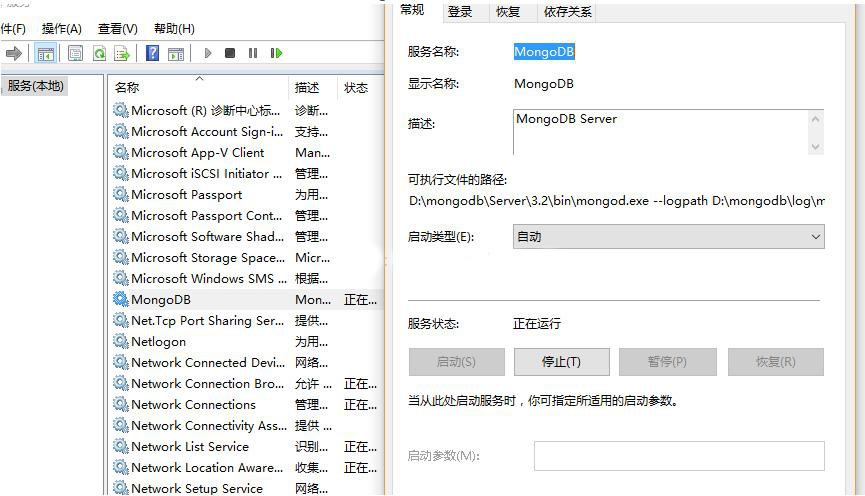The height and width of the screenshot is (496, 865).
Task: Click the Restart Service icon in toolbar
Action: (x=276, y=53)
